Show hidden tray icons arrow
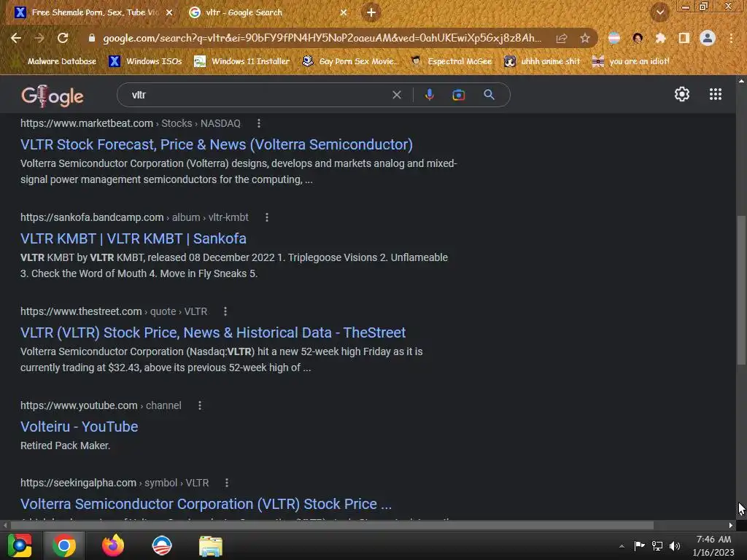 pos(622,546)
